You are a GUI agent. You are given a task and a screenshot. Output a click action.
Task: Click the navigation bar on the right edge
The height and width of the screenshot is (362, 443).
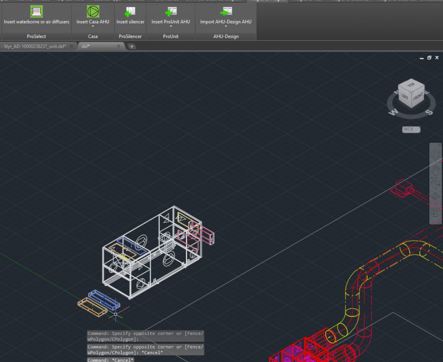coord(435,183)
